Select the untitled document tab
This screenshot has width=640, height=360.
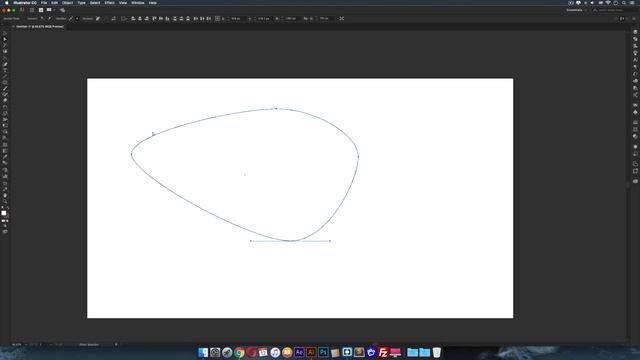pyautogui.click(x=40, y=27)
